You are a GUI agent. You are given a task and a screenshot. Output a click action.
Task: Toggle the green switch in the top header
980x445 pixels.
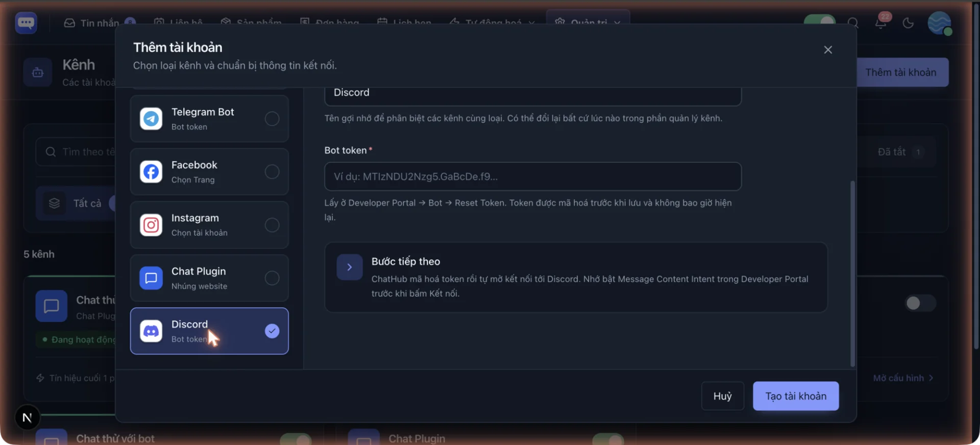820,20
